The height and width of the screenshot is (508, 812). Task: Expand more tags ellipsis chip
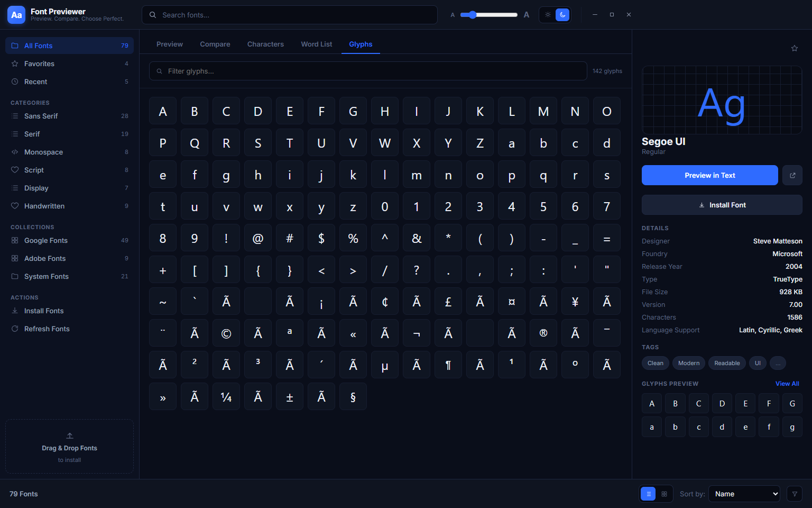[x=778, y=363]
